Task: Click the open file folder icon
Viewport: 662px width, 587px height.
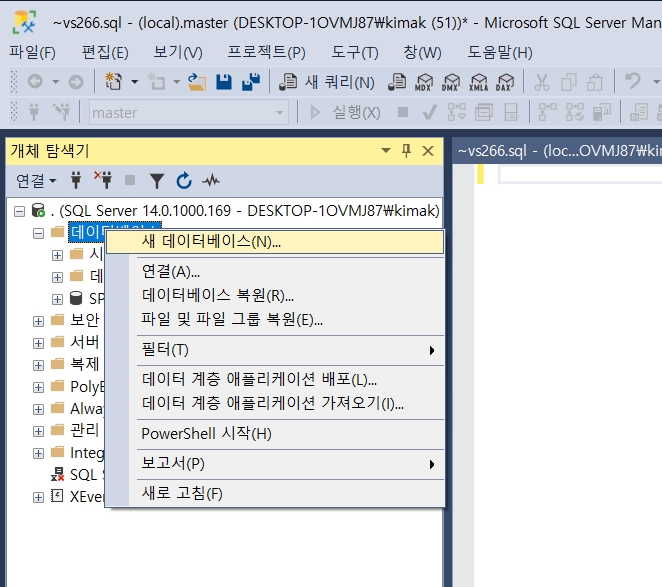Action: pos(197,82)
